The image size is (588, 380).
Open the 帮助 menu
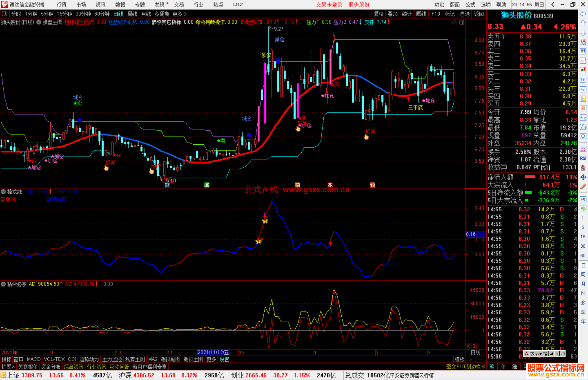501,5
